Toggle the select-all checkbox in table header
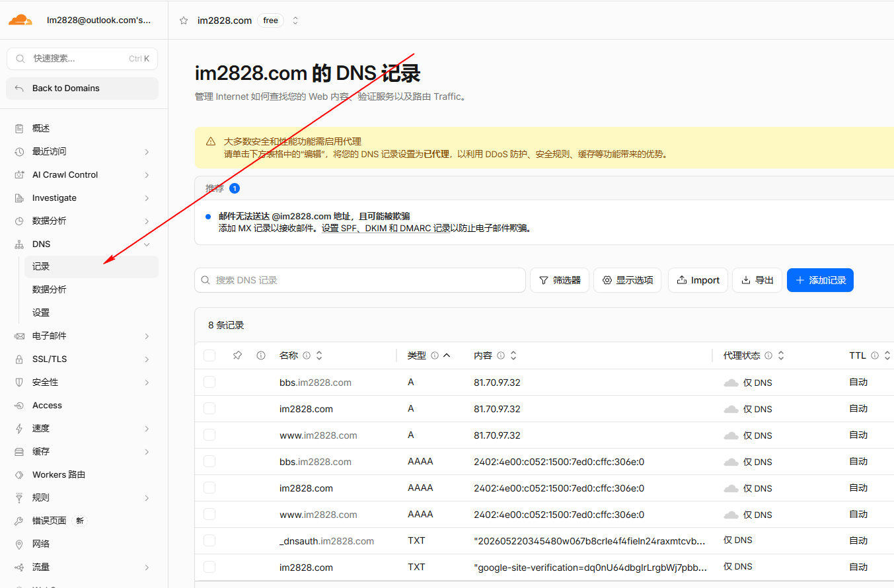This screenshot has width=894, height=588. pyautogui.click(x=209, y=355)
